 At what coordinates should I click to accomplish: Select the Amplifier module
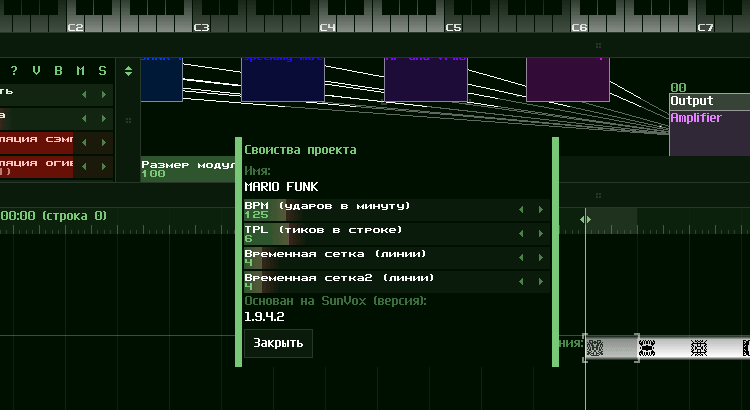(709, 133)
